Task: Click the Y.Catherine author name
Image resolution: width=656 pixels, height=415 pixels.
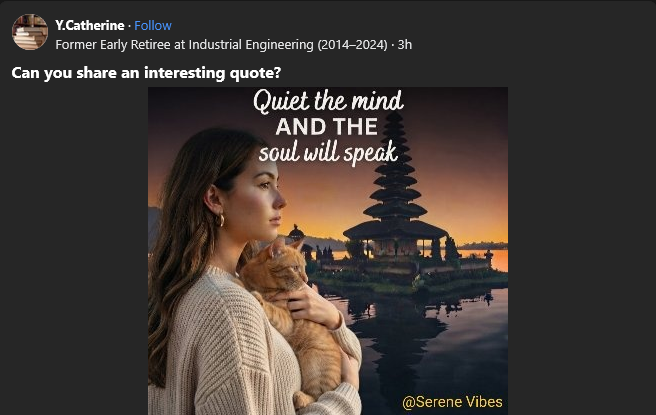Action: click(x=90, y=26)
